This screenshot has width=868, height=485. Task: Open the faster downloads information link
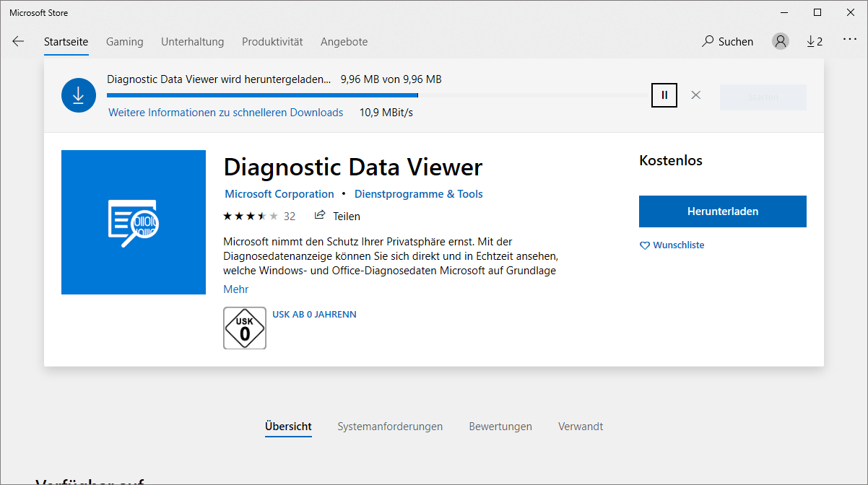tap(225, 113)
